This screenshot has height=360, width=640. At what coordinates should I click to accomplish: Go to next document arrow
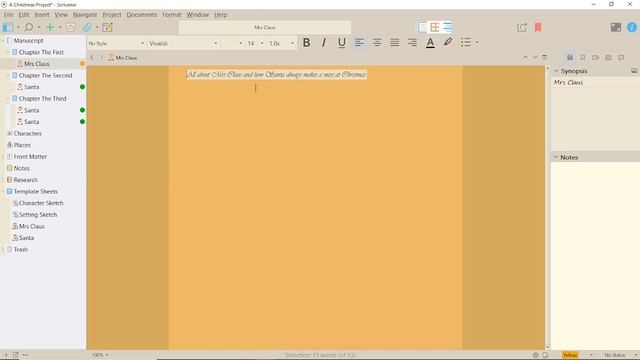point(535,58)
